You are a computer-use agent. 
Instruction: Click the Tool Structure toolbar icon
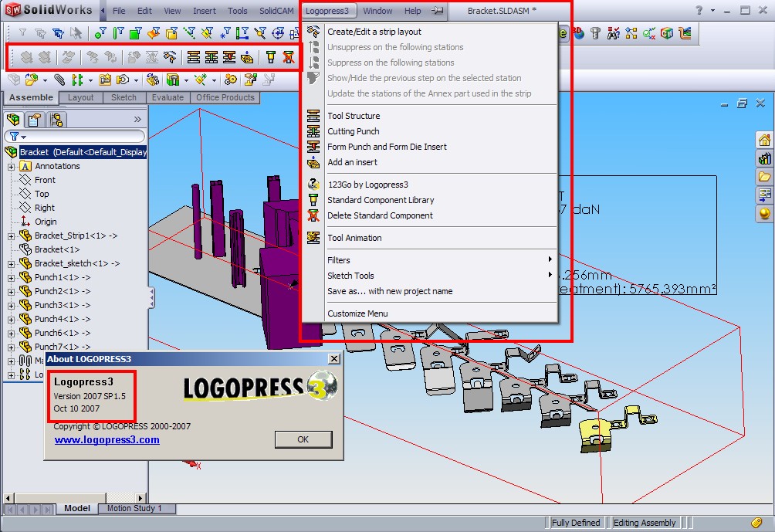click(193, 57)
